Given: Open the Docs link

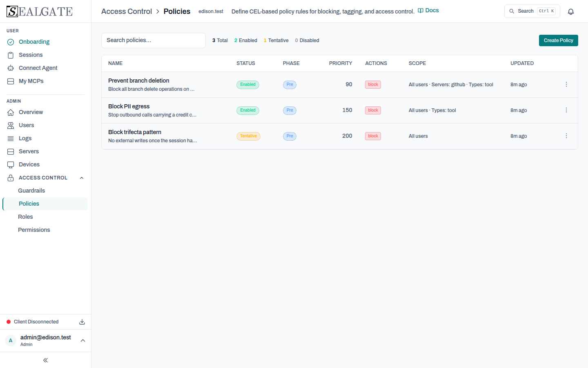Looking at the screenshot, I should pyautogui.click(x=428, y=11).
